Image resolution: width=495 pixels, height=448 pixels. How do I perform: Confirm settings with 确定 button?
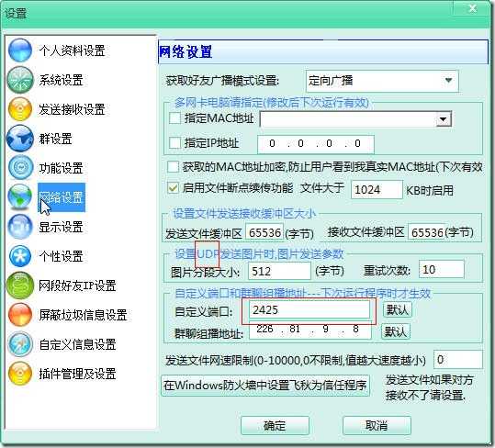pyautogui.click(x=275, y=425)
